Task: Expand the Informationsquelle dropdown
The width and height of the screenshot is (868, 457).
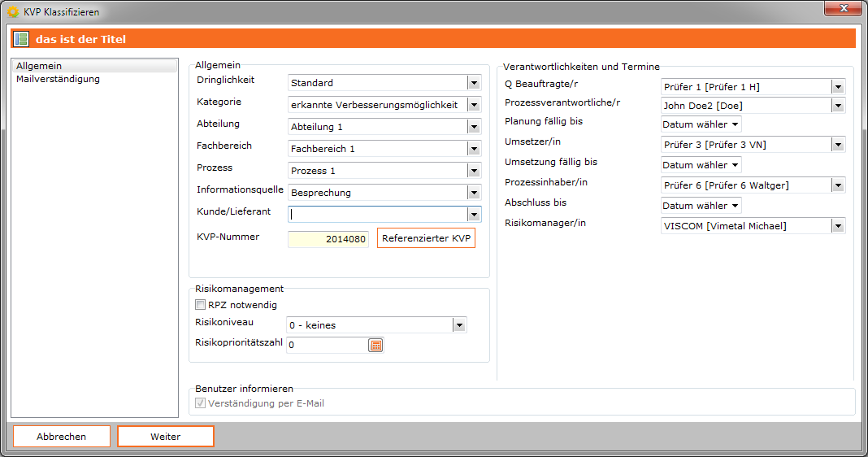Action: pyautogui.click(x=474, y=193)
